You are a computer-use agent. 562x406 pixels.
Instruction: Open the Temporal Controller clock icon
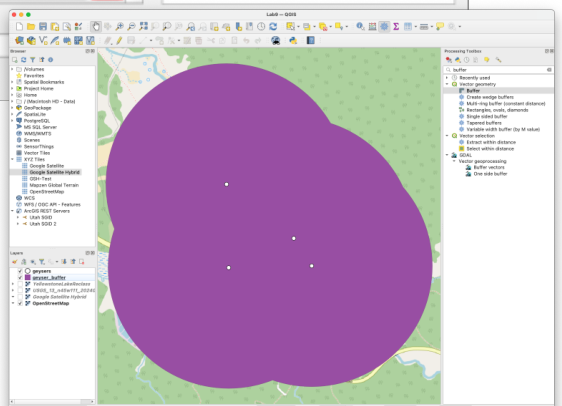[x=261, y=27]
